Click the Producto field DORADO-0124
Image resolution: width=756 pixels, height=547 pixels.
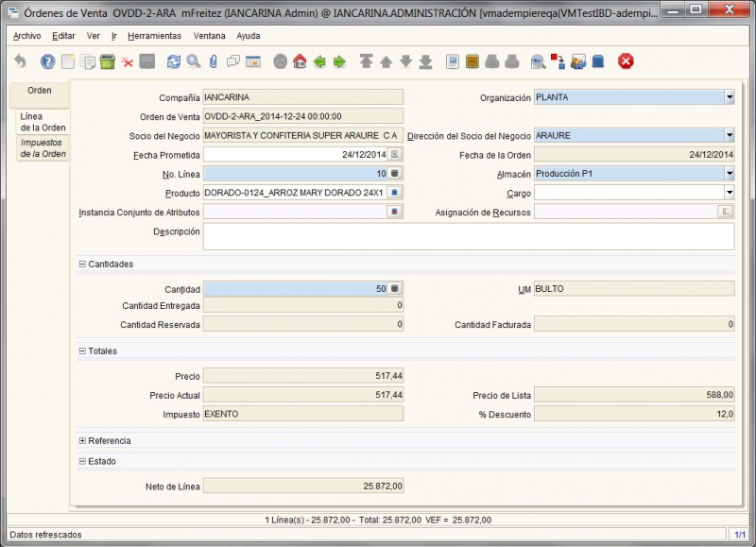pos(295,193)
